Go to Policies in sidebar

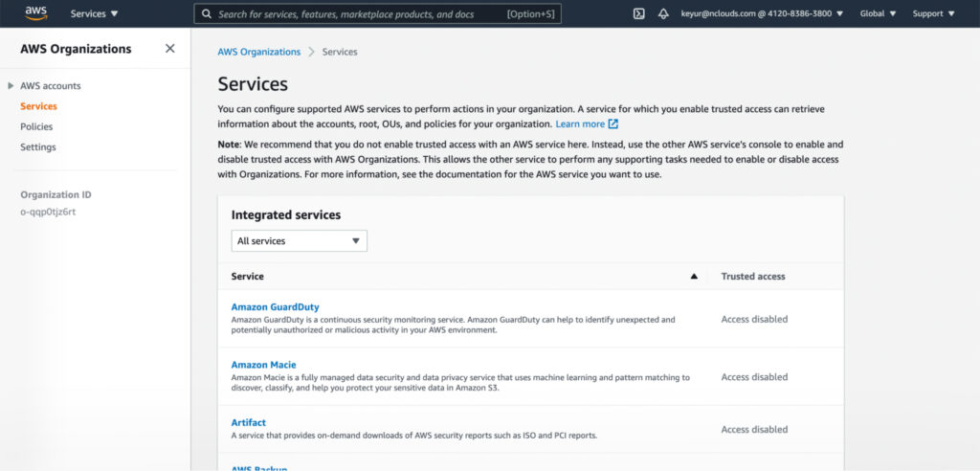tap(36, 126)
